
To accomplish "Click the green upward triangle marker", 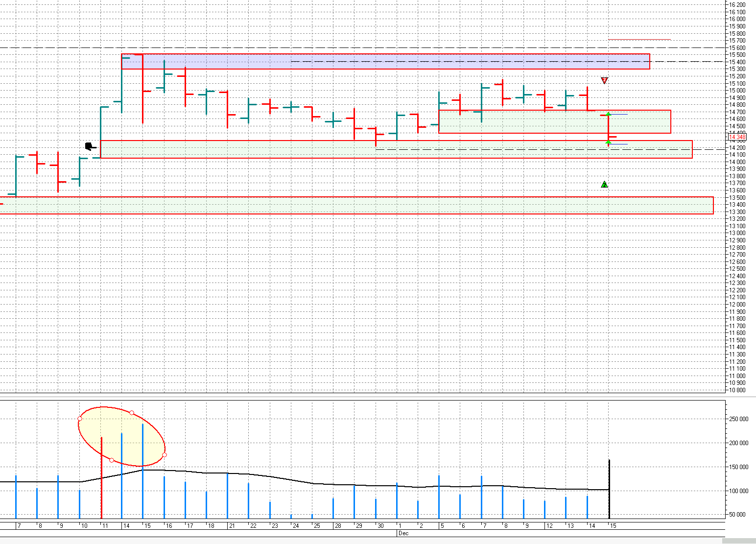I will (x=604, y=184).
